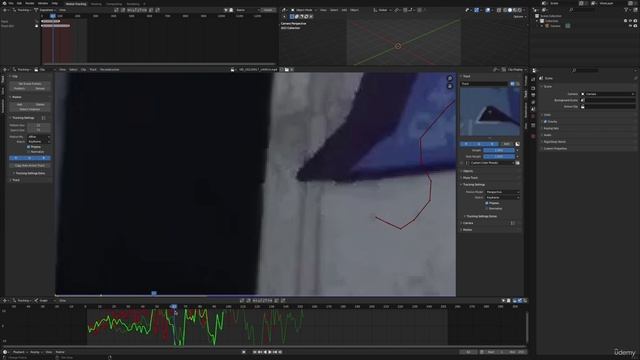This screenshot has height=360, width=640.
Task: Toggle alpha preview icon in Track panel
Action: (518, 144)
